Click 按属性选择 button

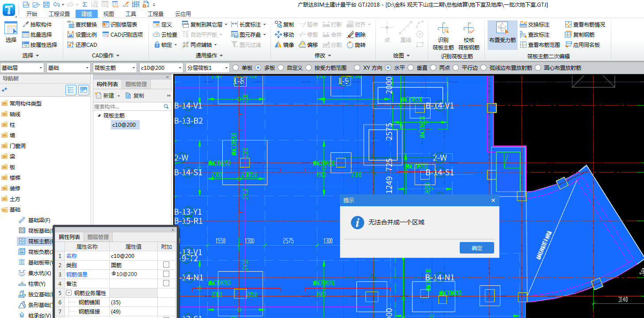[x=40, y=45]
